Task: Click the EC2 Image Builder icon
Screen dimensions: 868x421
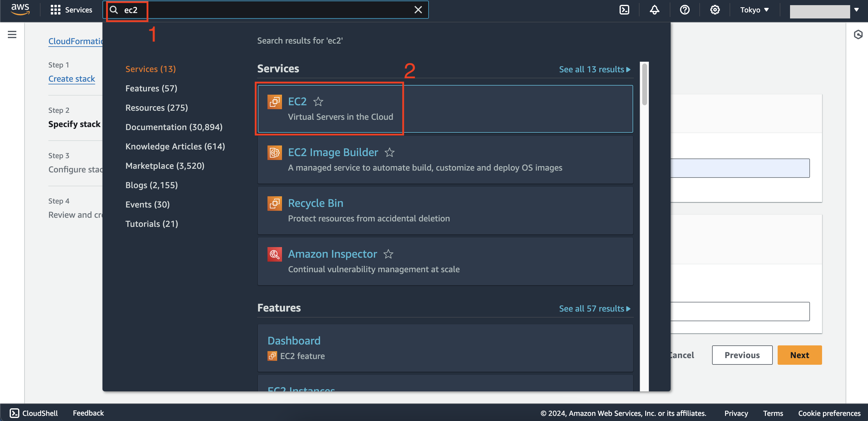Action: pos(275,153)
